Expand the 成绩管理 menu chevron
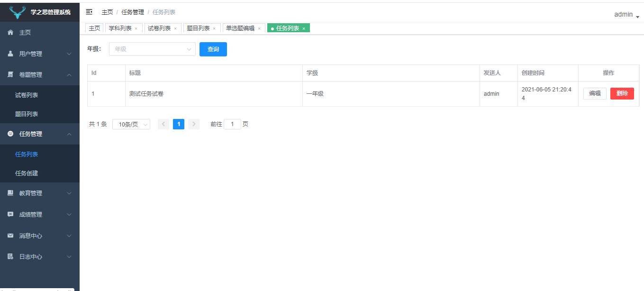The image size is (644, 291). pyautogui.click(x=69, y=215)
